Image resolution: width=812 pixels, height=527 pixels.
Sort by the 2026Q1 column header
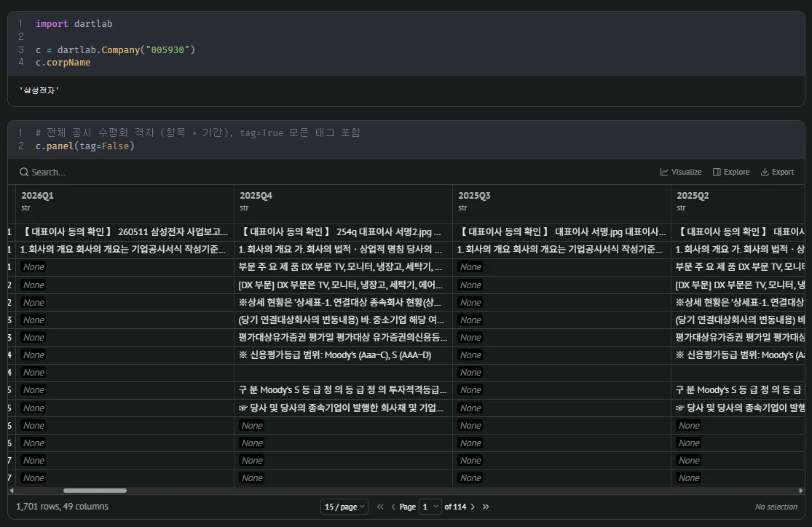coord(37,196)
